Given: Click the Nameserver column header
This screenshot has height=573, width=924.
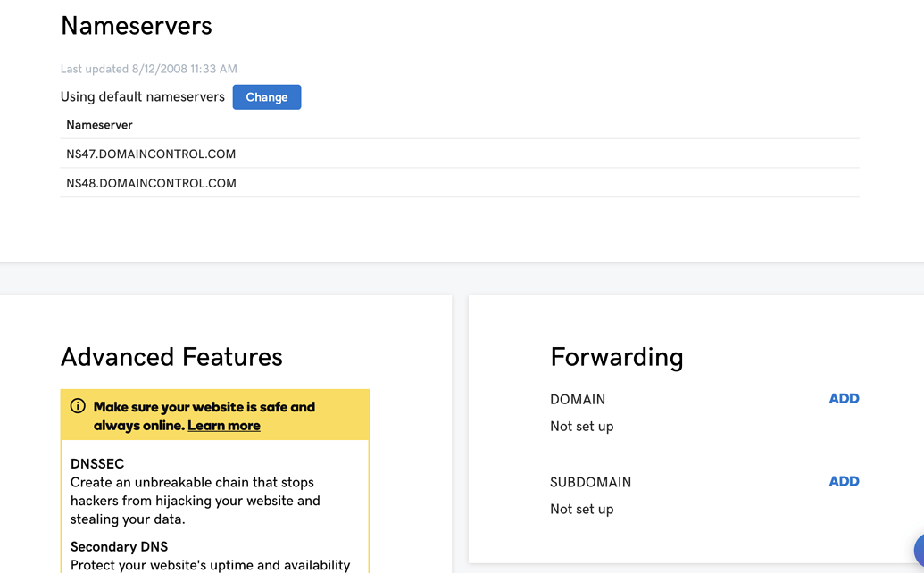Looking at the screenshot, I should point(99,125).
